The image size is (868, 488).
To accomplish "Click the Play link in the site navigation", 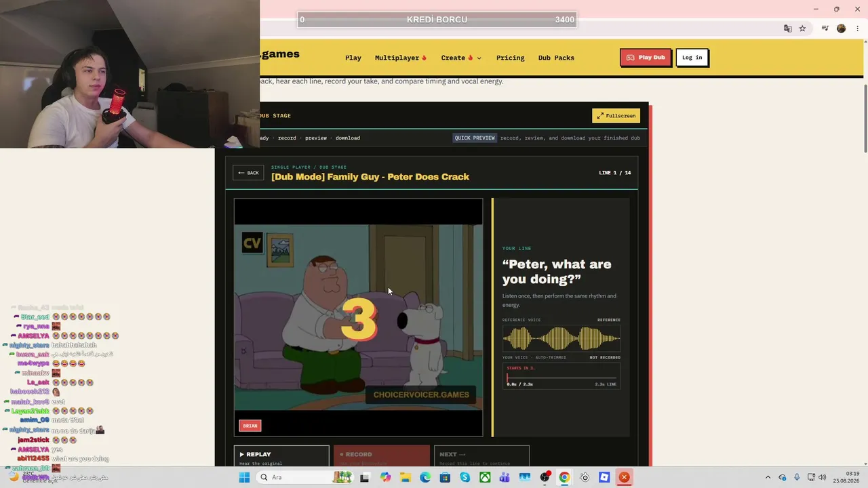I will [x=353, y=58].
